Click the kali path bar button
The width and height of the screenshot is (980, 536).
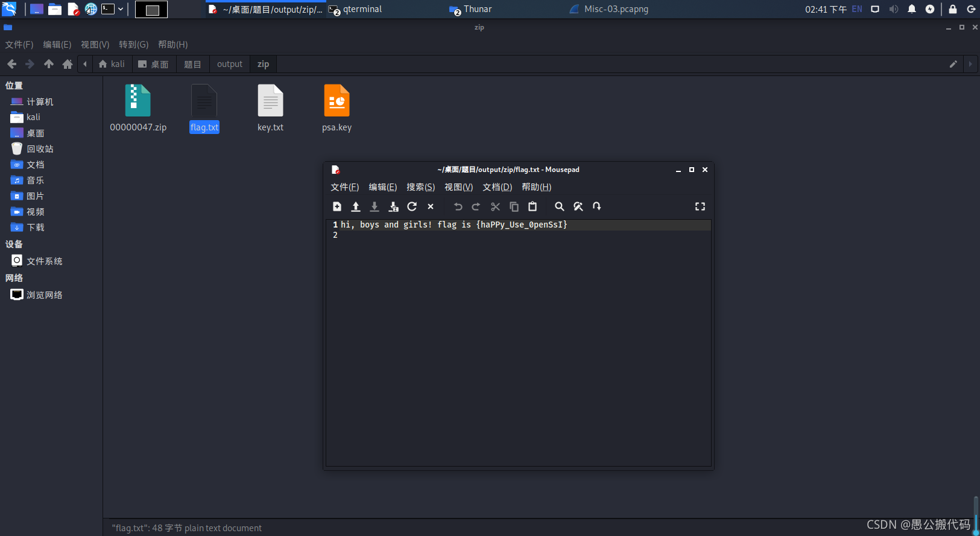tap(112, 64)
